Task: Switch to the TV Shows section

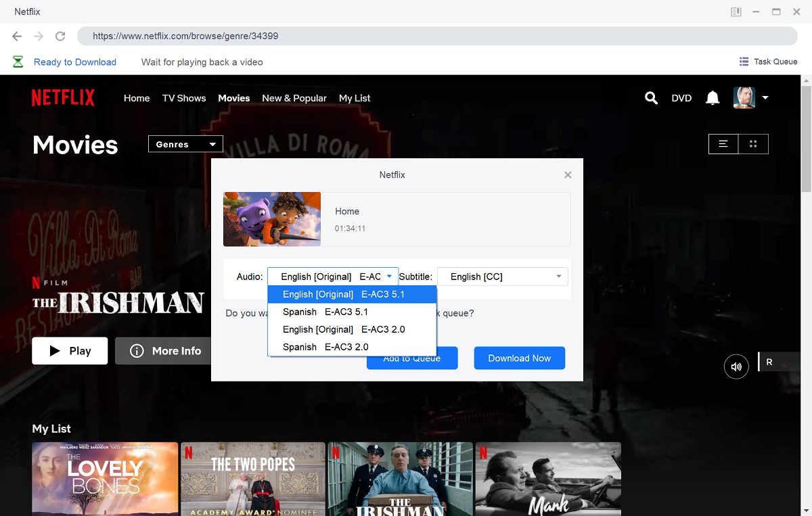Action: click(183, 98)
